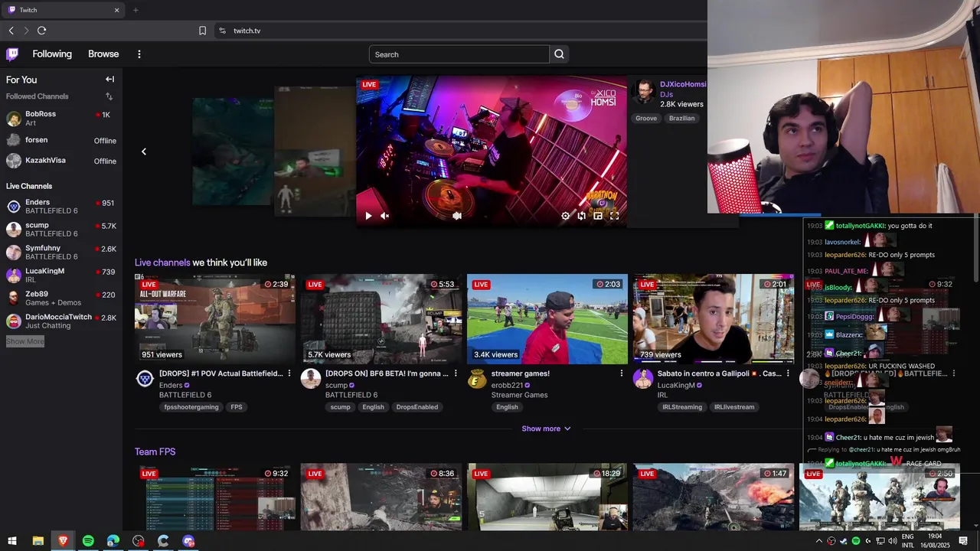Open the Enders Battlefield stream thumbnail
The width and height of the screenshot is (980, 551).
pos(215,318)
